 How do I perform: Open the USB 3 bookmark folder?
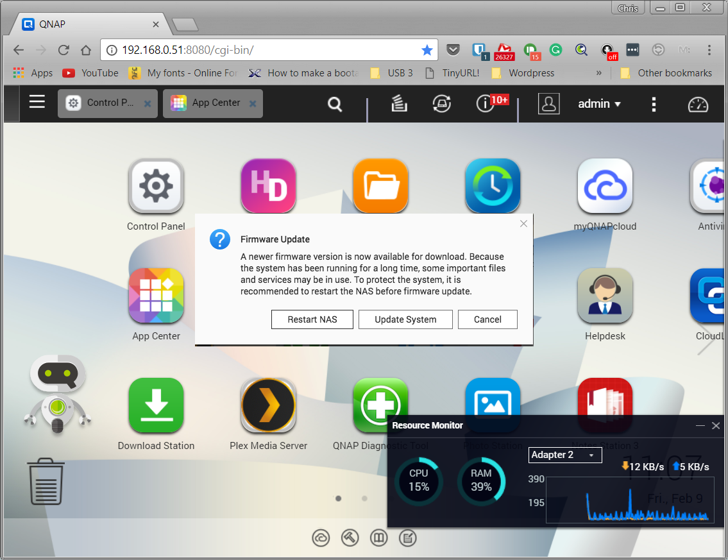point(391,73)
